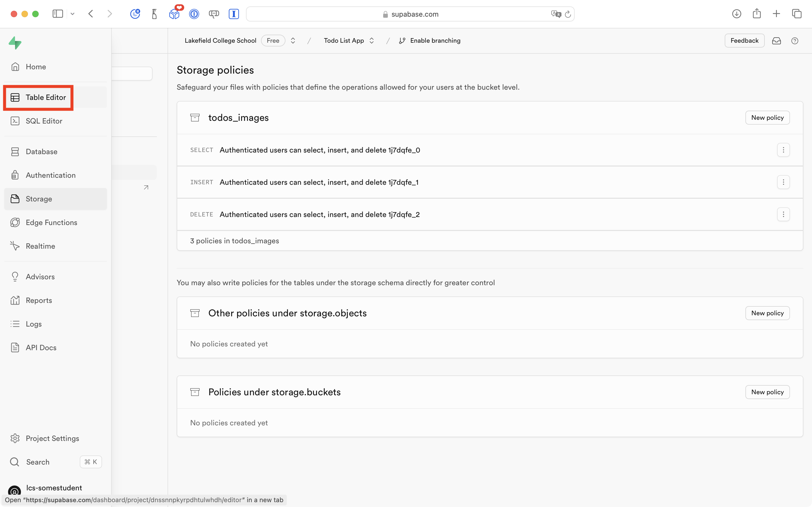Image resolution: width=812 pixels, height=507 pixels.
Task: Open the inbox notifications icon
Action: (x=777, y=41)
